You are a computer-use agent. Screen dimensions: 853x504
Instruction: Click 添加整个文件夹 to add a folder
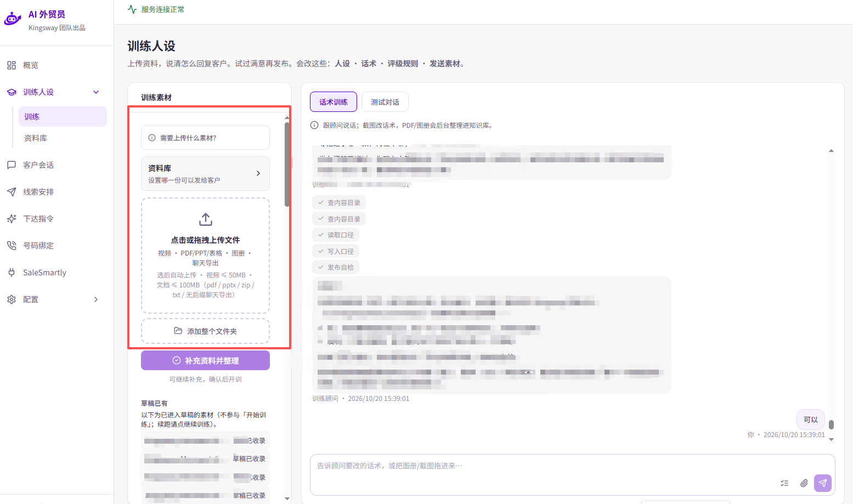tap(205, 331)
